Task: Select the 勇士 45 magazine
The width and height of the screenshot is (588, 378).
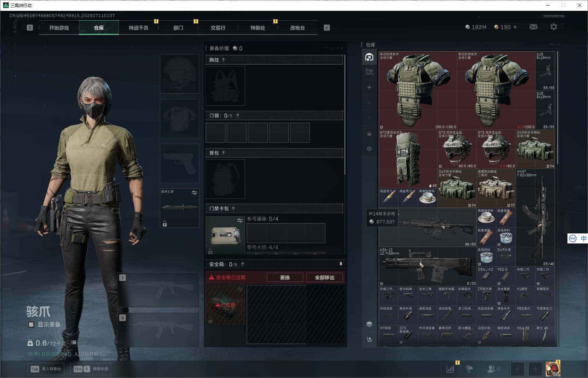Action: (545, 335)
